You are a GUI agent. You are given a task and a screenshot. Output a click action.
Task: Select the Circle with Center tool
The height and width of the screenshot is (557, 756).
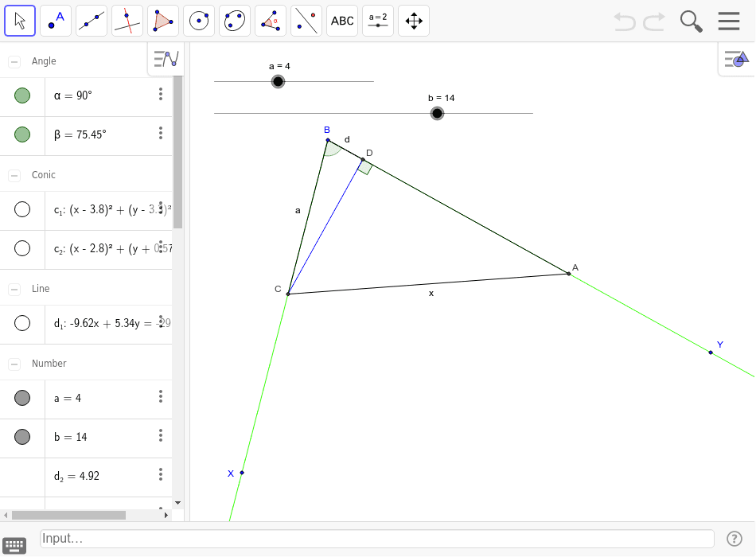(199, 21)
